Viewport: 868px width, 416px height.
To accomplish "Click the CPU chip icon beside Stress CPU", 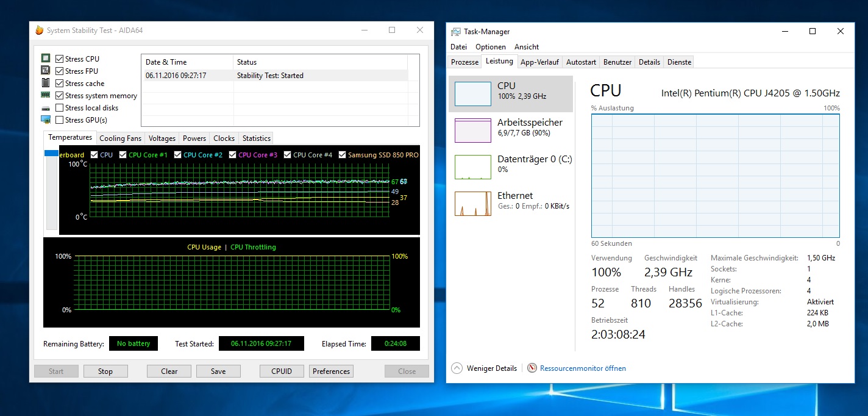I will pos(46,59).
